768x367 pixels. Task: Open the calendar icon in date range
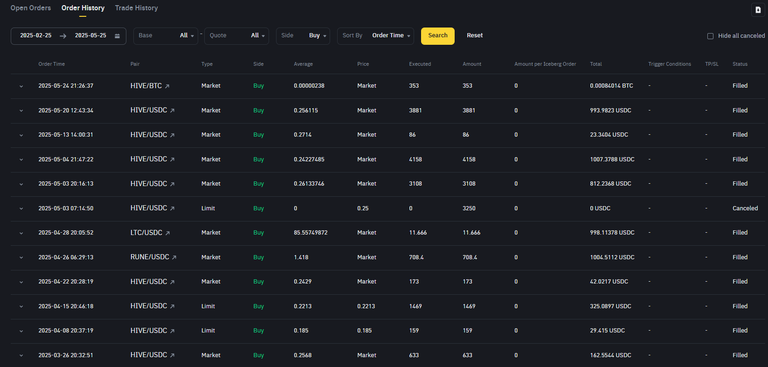coord(117,36)
